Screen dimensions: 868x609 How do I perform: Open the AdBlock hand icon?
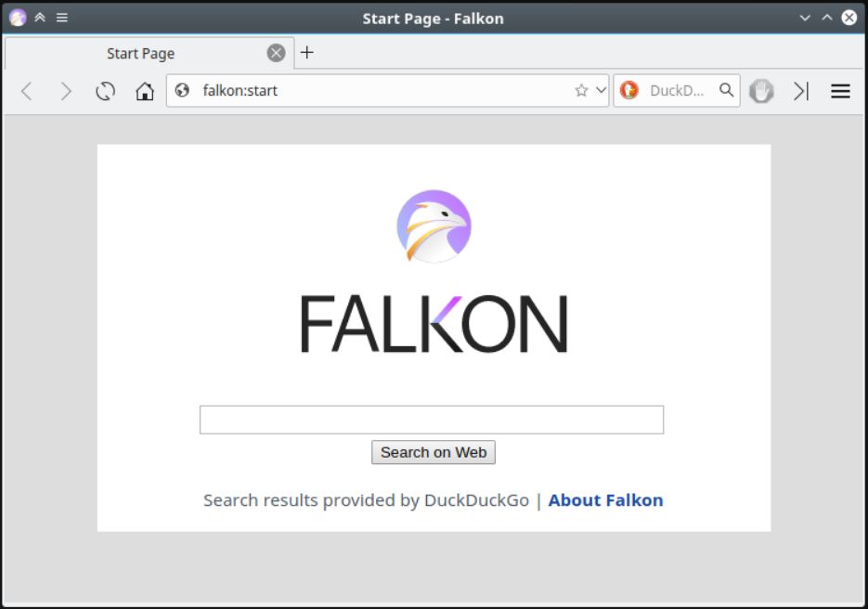[x=761, y=91]
